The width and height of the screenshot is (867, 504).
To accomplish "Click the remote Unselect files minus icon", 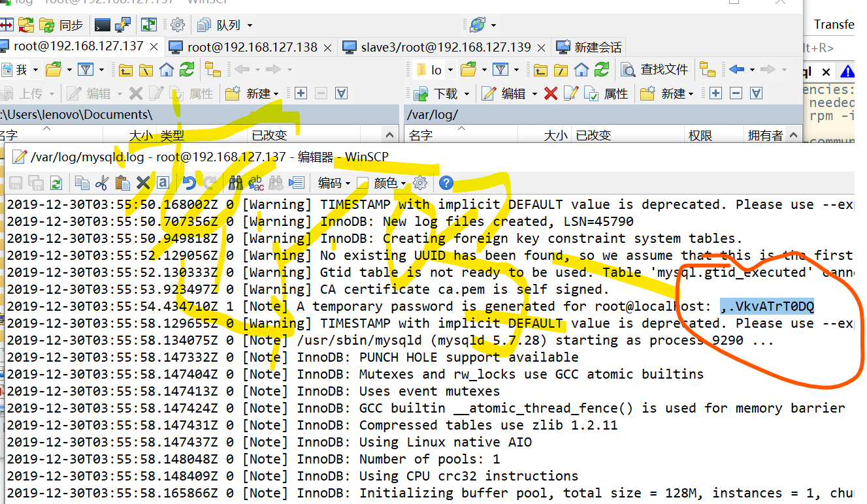I will click(736, 93).
